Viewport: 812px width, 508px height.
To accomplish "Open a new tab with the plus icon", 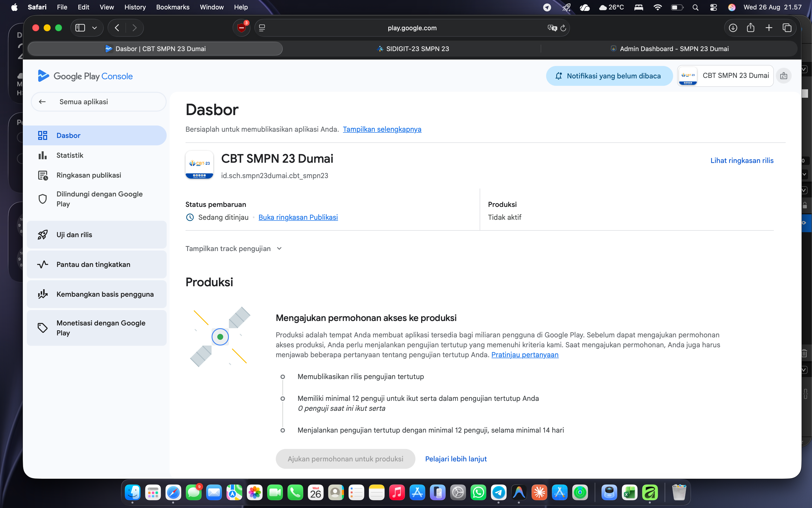I will [769, 28].
